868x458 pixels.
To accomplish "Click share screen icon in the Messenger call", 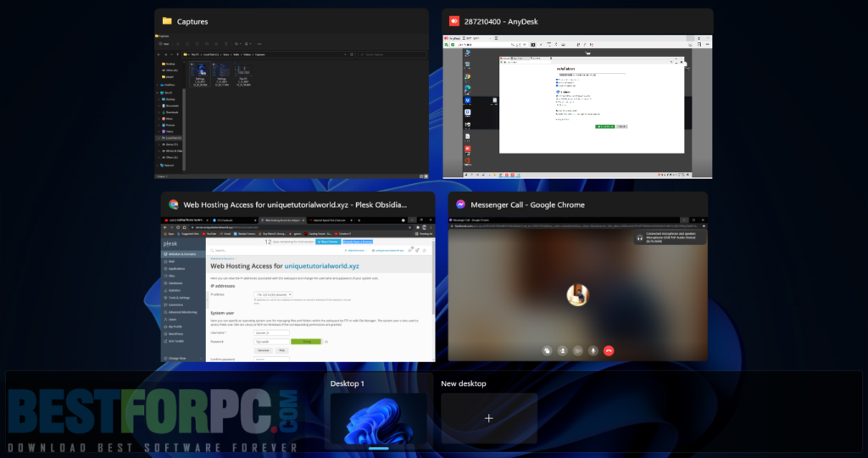I will coord(547,350).
